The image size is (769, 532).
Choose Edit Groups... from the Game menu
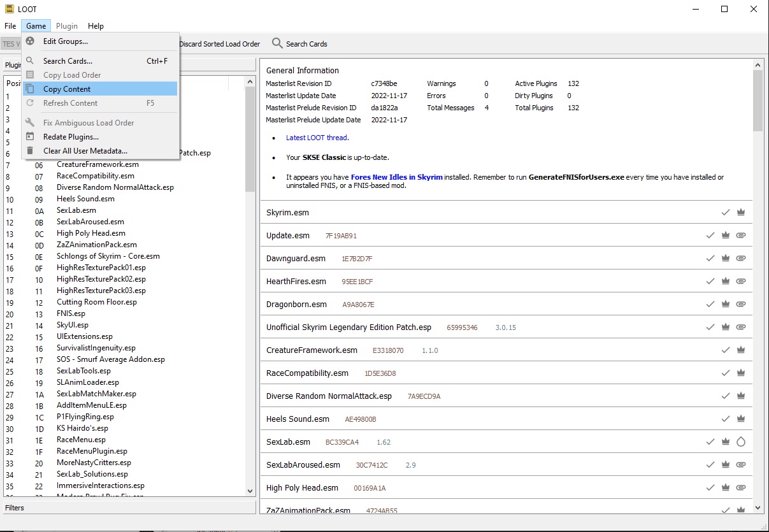coord(100,41)
